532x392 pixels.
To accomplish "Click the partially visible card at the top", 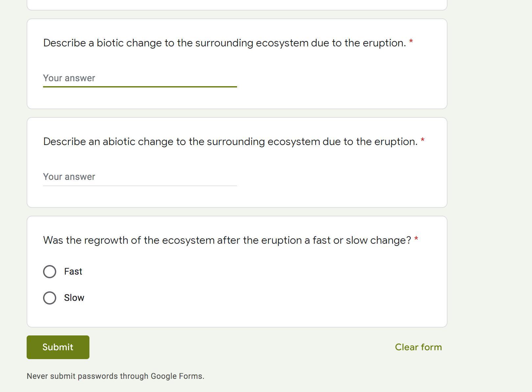I will tap(237, 5).
